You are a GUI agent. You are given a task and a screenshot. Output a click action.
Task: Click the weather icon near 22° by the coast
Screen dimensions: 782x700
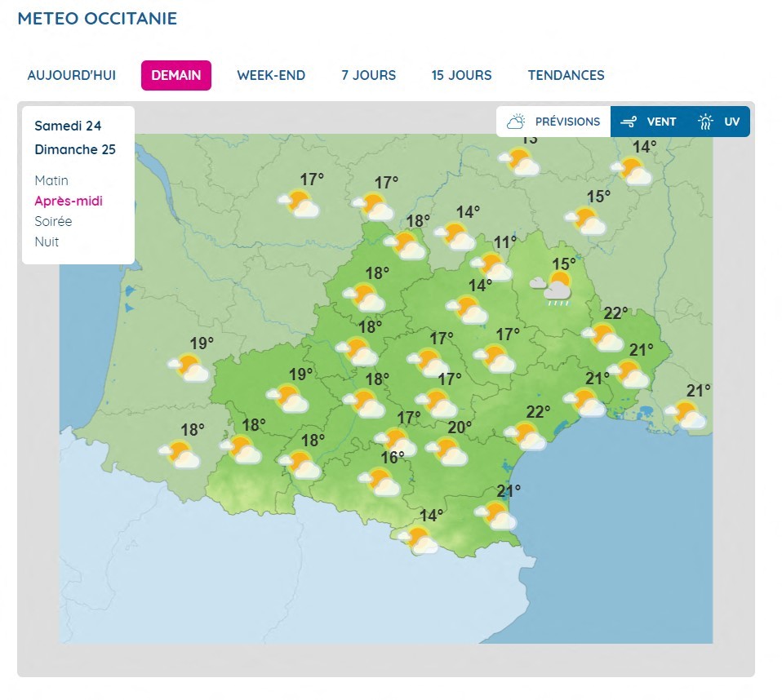coord(528,439)
